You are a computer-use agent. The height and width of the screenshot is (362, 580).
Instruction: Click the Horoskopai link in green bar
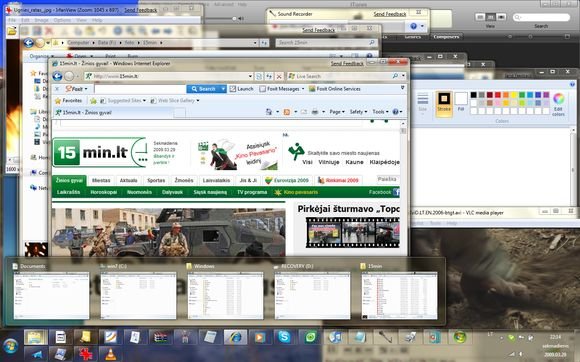pos(104,192)
